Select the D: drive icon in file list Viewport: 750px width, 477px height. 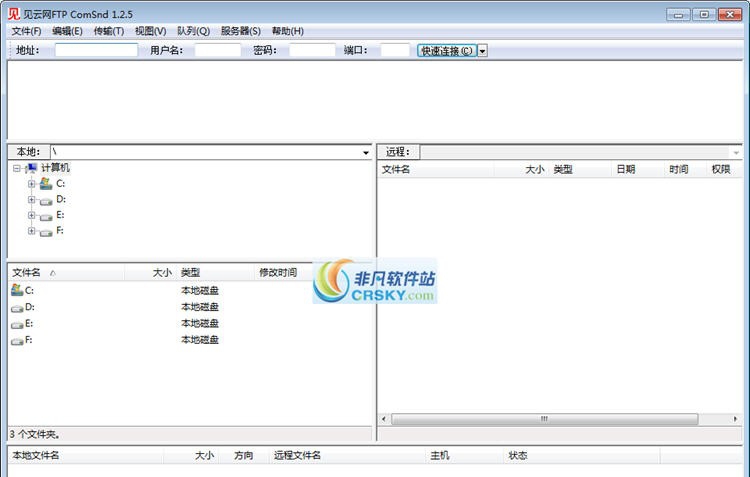pos(17,308)
